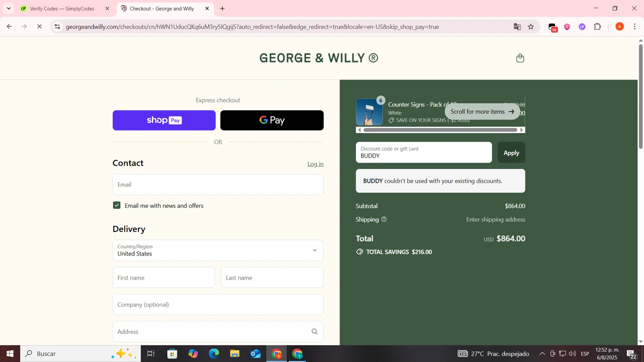This screenshot has width=644, height=362.
Task: Click the Shop Pay express checkout button
Action: click(164, 120)
